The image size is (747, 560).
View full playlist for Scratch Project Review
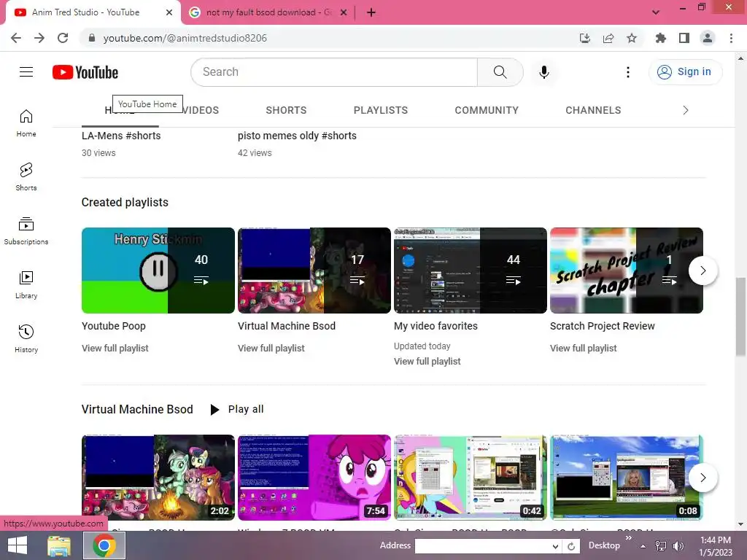(583, 348)
